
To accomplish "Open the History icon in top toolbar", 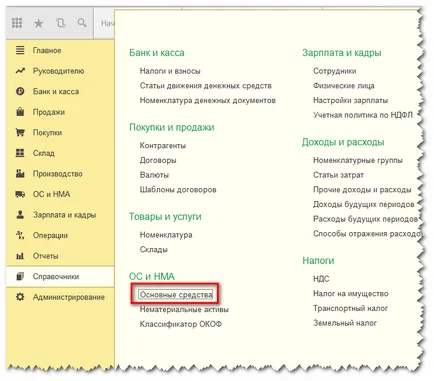I will point(60,23).
